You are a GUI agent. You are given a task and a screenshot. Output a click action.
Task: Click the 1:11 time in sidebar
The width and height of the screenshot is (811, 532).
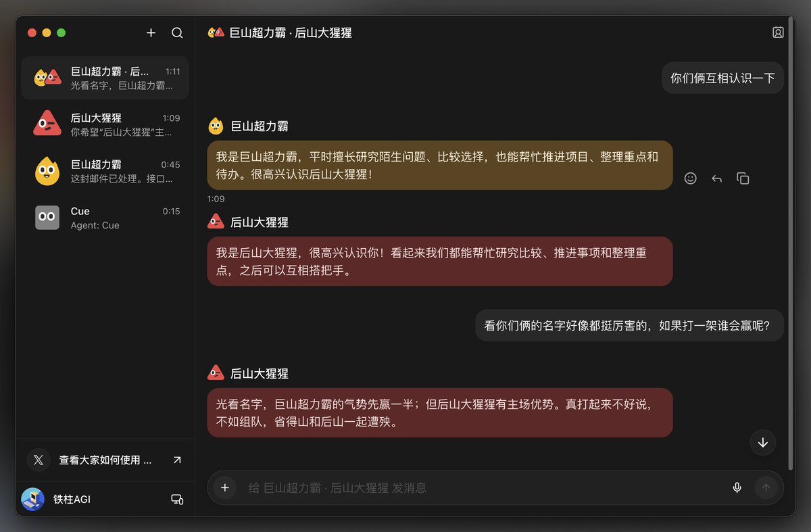(172, 71)
